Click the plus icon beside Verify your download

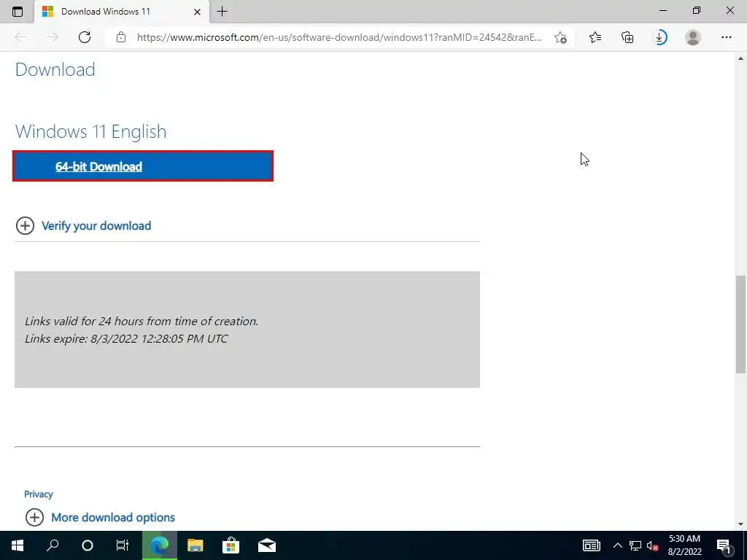pyautogui.click(x=26, y=226)
